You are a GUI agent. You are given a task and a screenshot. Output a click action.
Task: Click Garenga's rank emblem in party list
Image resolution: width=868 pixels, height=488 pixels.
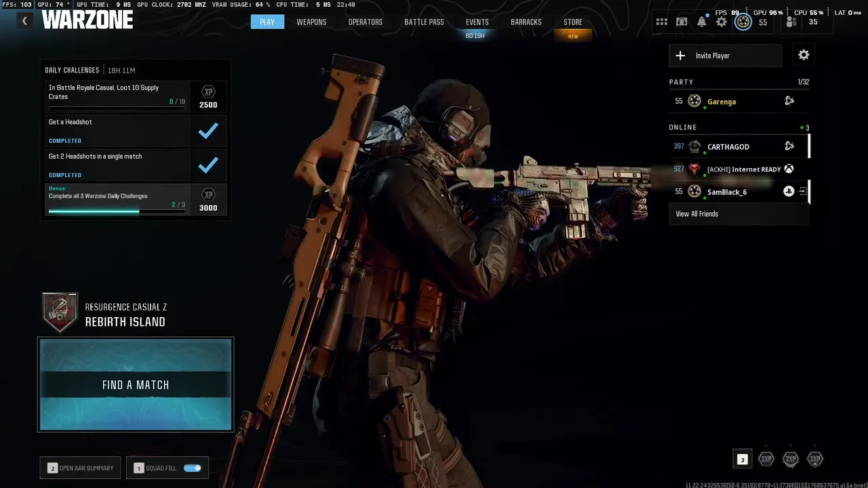694,101
